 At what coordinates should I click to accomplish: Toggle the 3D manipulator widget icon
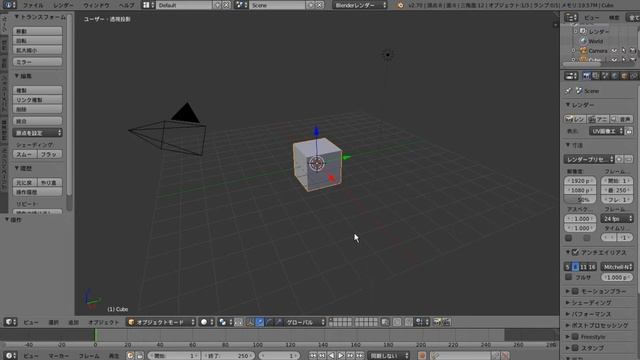click(x=250, y=322)
